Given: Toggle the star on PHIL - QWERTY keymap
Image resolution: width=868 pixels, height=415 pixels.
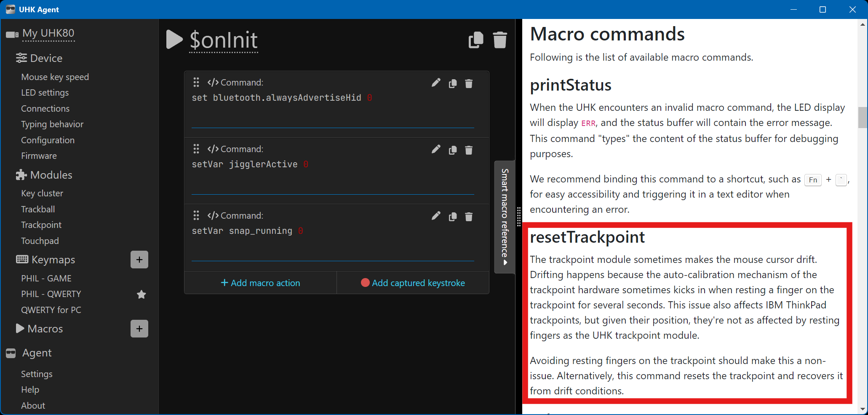Looking at the screenshot, I should tap(142, 294).
